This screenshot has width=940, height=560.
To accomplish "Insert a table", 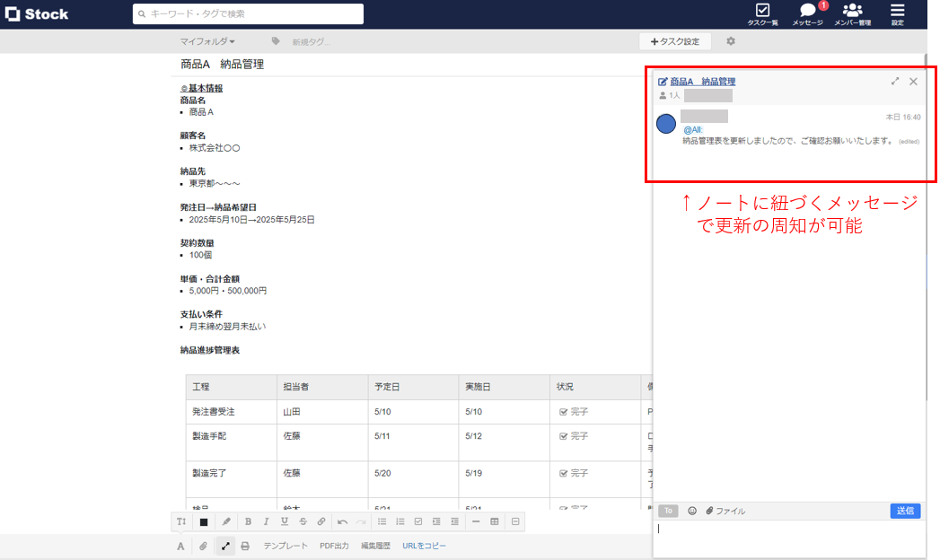I will (495, 521).
